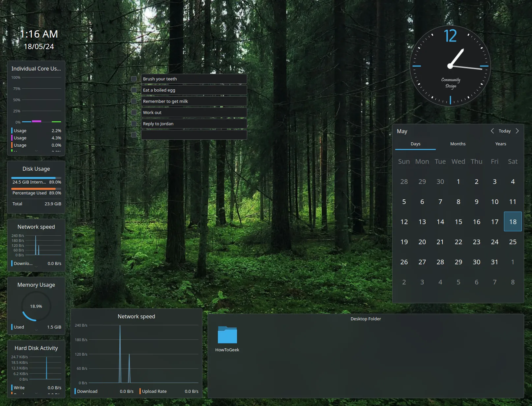Click the Desktop Folder title bar
This screenshot has height=406, width=532.
coord(365,319)
